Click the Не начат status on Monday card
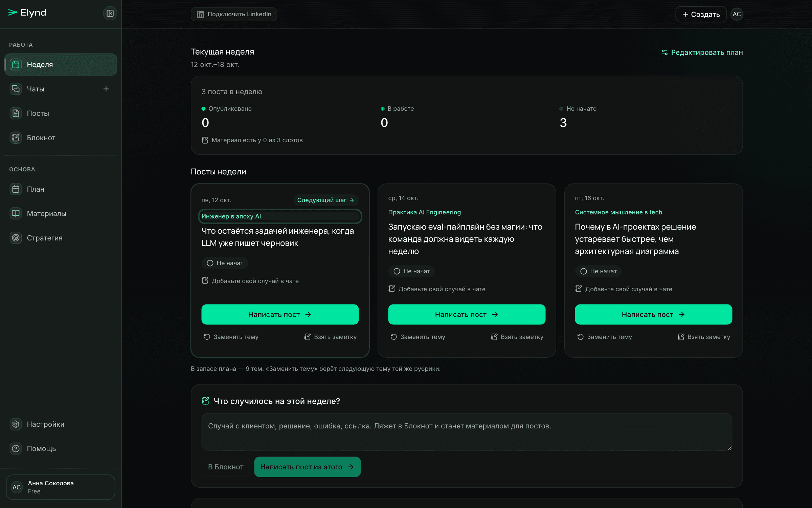 pos(225,263)
